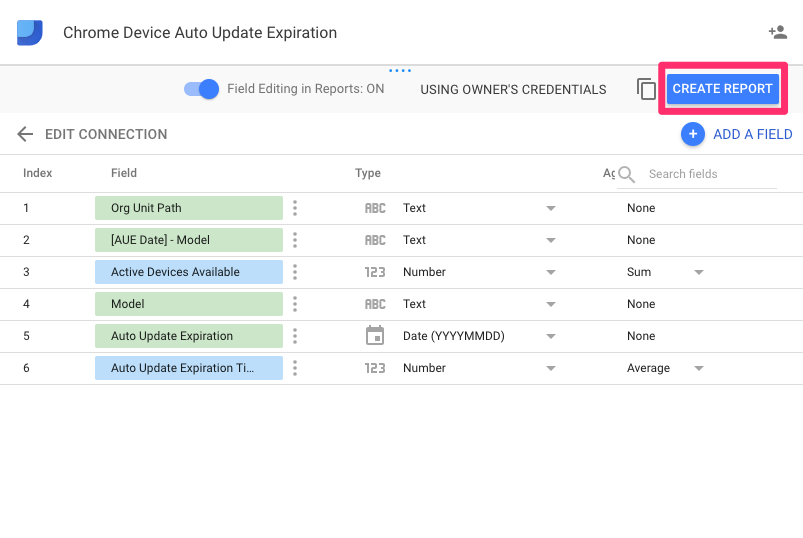Open three-dot menu for Active Devices Available
This screenshot has width=803, height=538.
tap(295, 272)
